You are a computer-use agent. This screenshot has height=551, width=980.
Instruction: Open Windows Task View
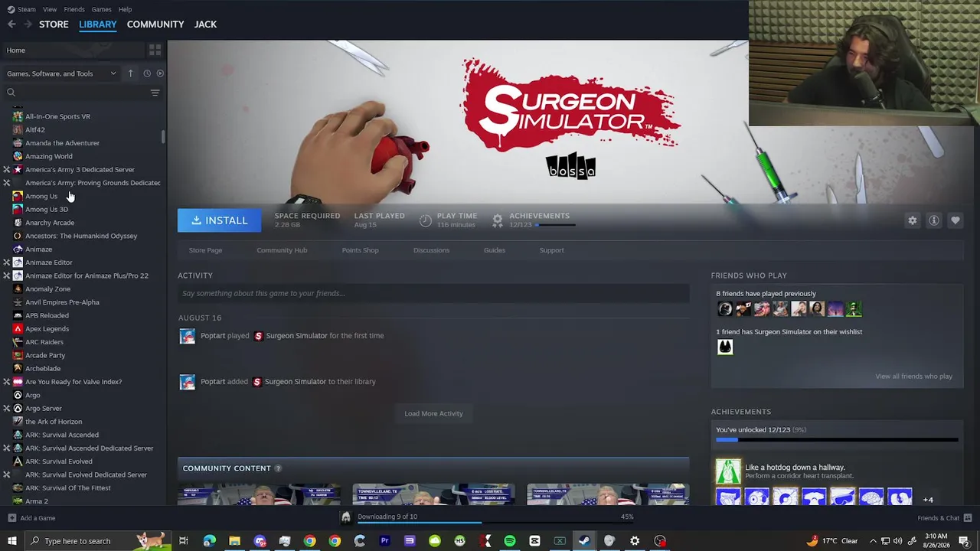[184, 541]
